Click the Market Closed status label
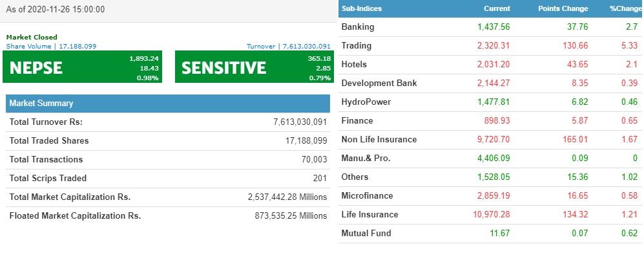This screenshot has height=253, width=644. click(x=32, y=38)
